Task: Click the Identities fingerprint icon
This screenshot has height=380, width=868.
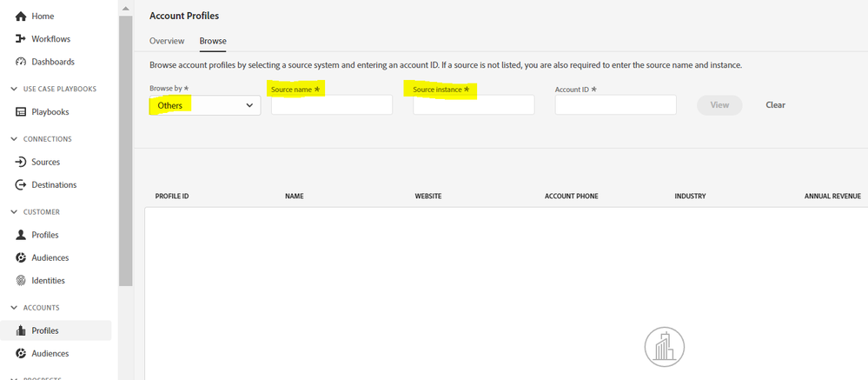Action: tap(21, 280)
